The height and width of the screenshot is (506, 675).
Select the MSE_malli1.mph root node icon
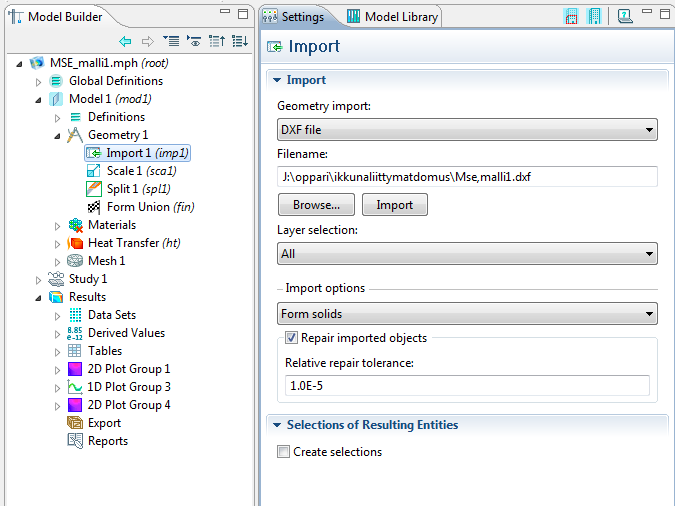(37, 63)
